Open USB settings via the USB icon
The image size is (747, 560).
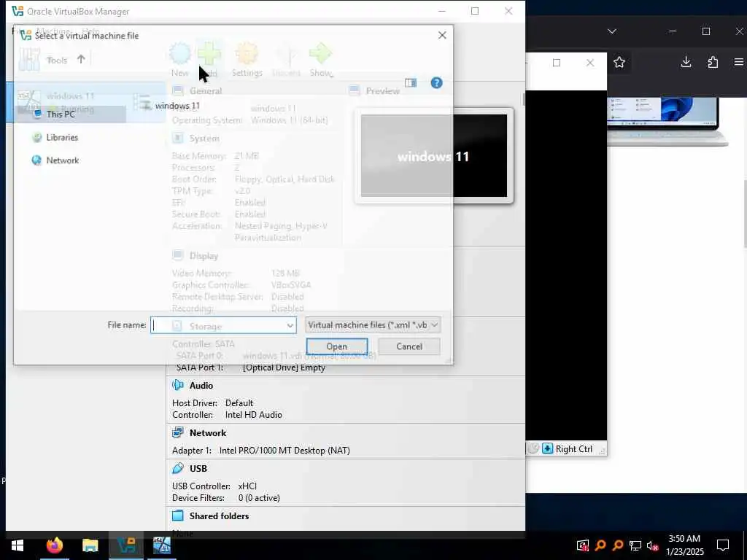click(178, 468)
